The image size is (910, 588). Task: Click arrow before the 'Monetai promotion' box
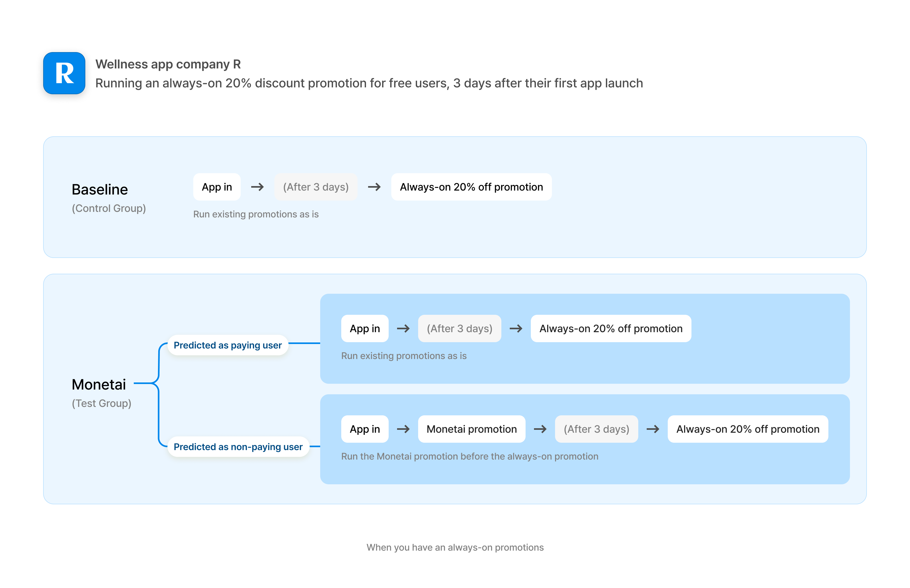click(x=403, y=429)
